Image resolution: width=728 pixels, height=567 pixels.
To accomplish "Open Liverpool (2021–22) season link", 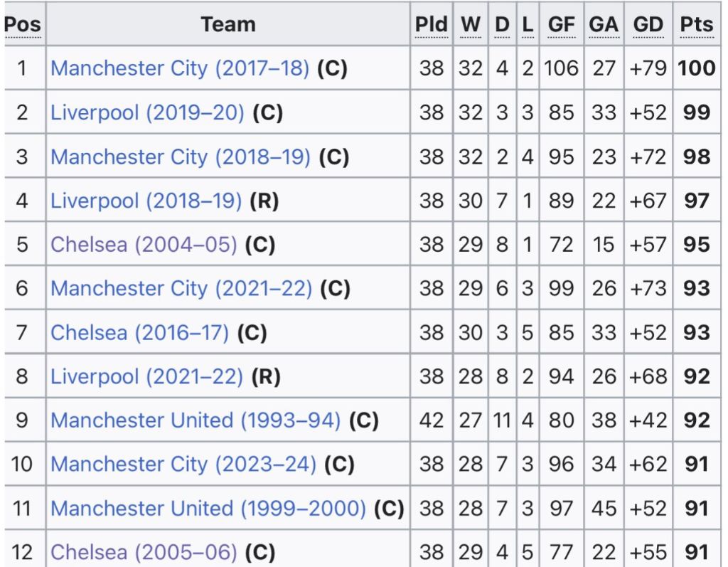I will tap(146, 376).
